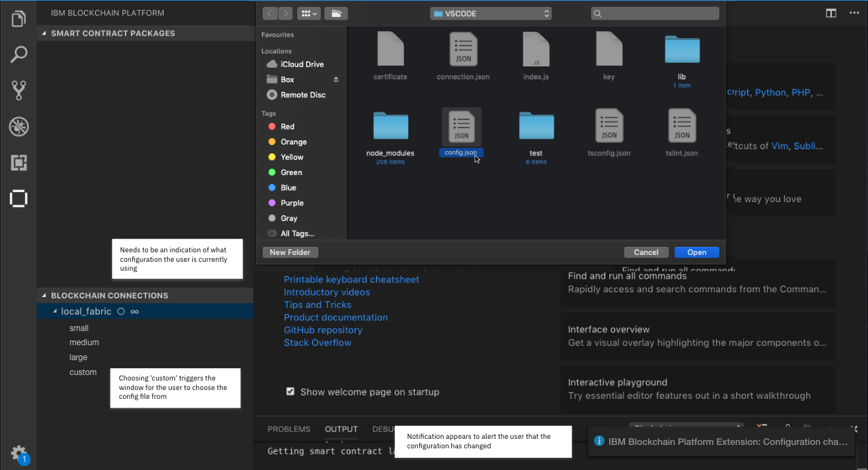Open the editor More Actions ellipsis menu
Image resolution: width=868 pixels, height=470 pixels.
click(854, 13)
